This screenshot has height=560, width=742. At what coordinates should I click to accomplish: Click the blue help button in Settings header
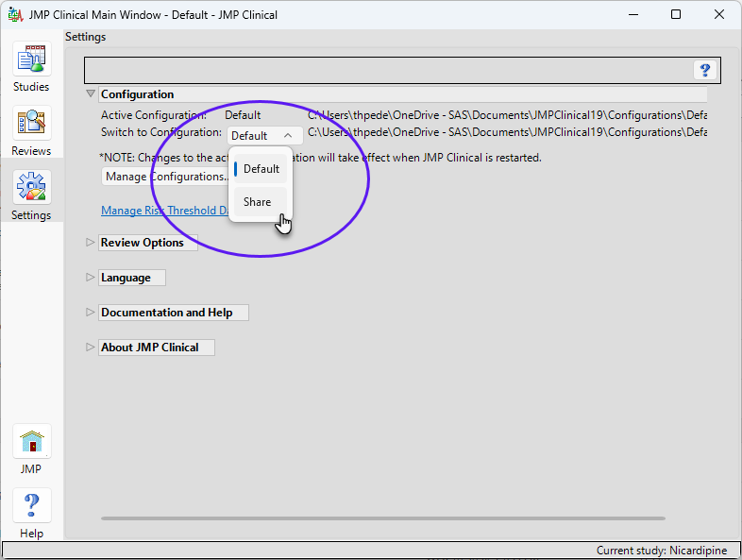point(705,70)
